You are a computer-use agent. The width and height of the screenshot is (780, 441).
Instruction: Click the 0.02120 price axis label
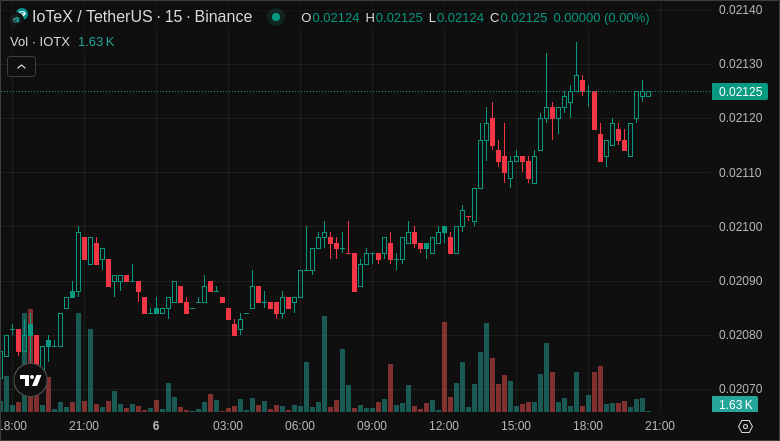point(740,118)
